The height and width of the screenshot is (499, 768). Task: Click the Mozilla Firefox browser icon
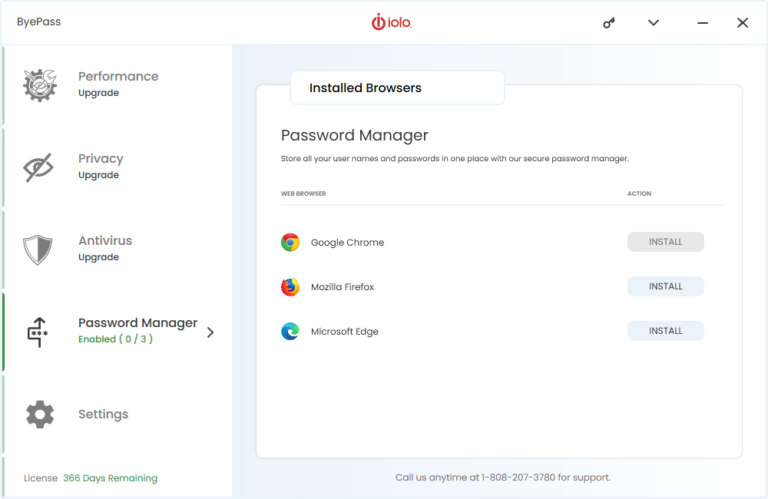point(290,286)
